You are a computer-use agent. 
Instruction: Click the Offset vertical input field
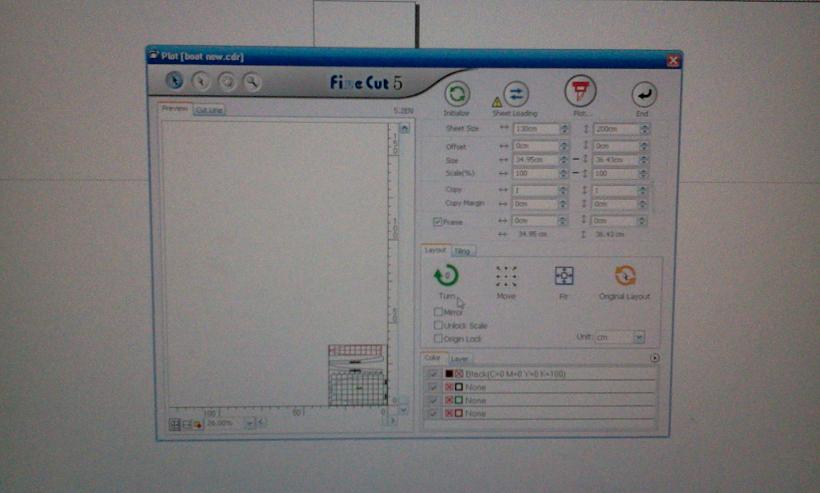click(617, 146)
